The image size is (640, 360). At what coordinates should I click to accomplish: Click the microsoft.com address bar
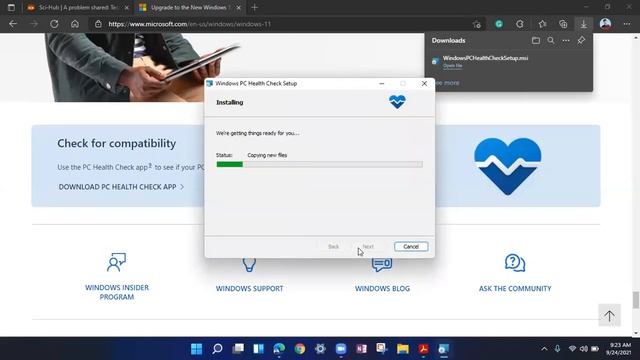tap(286, 24)
